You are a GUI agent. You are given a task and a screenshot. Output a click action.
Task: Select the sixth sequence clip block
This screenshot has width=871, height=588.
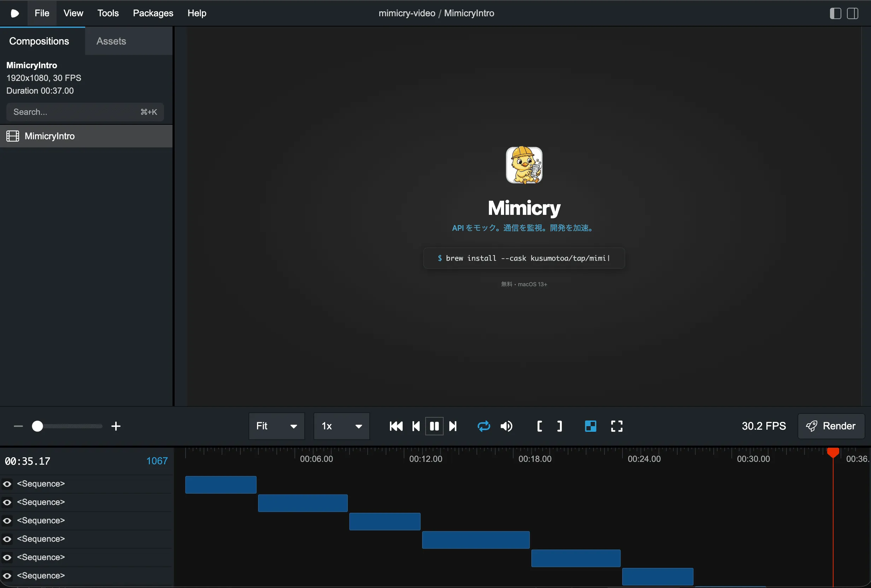pos(657,576)
